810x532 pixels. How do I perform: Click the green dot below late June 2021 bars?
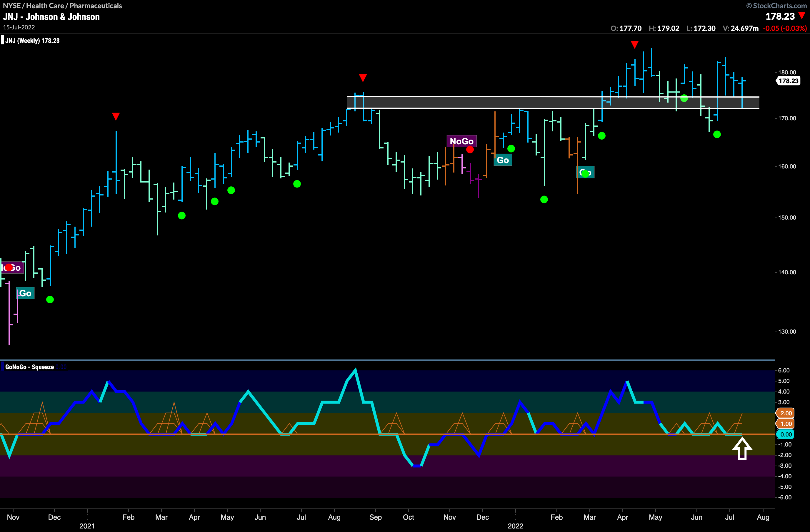(x=297, y=184)
